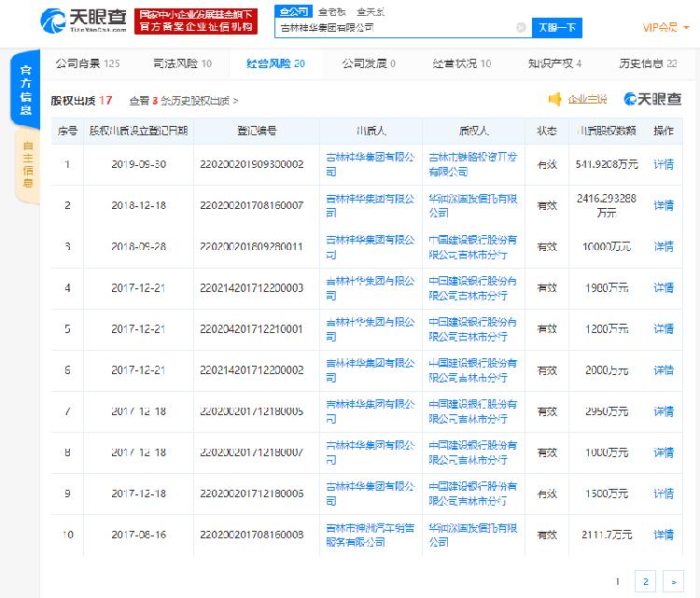
Task: Select the 查关系 search tab
Action: click(x=371, y=12)
